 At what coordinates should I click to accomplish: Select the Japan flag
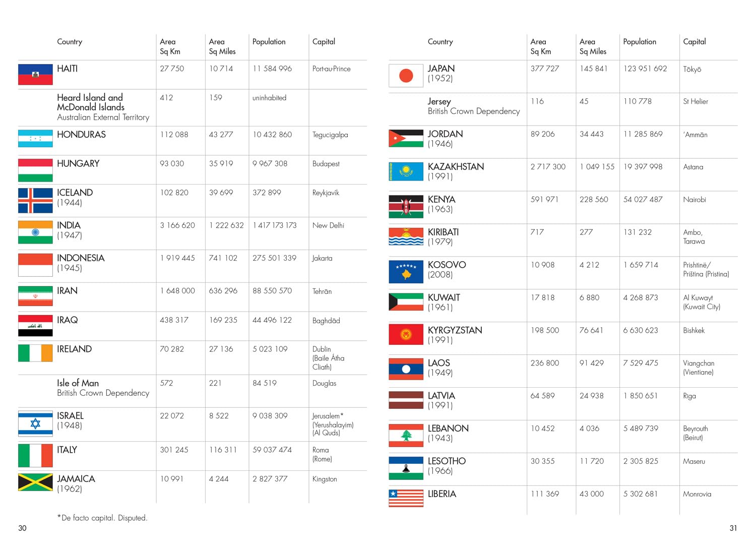(x=406, y=76)
